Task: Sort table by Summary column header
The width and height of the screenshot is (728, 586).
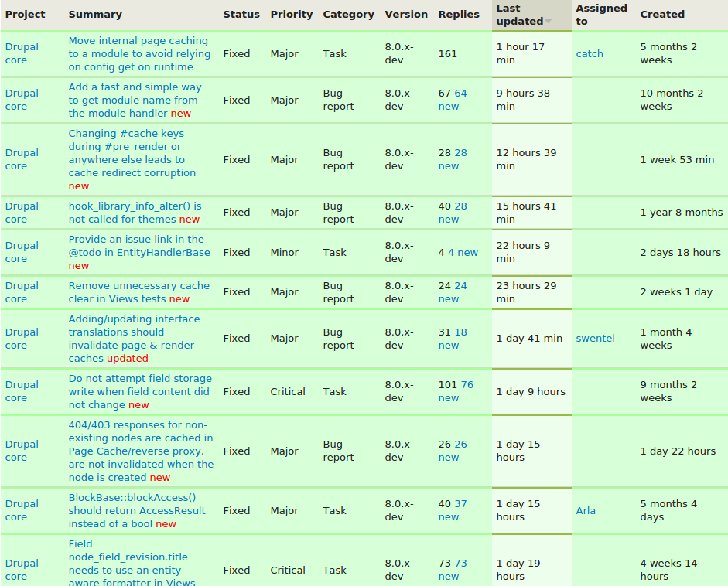Action: click(x=95, y=15)
